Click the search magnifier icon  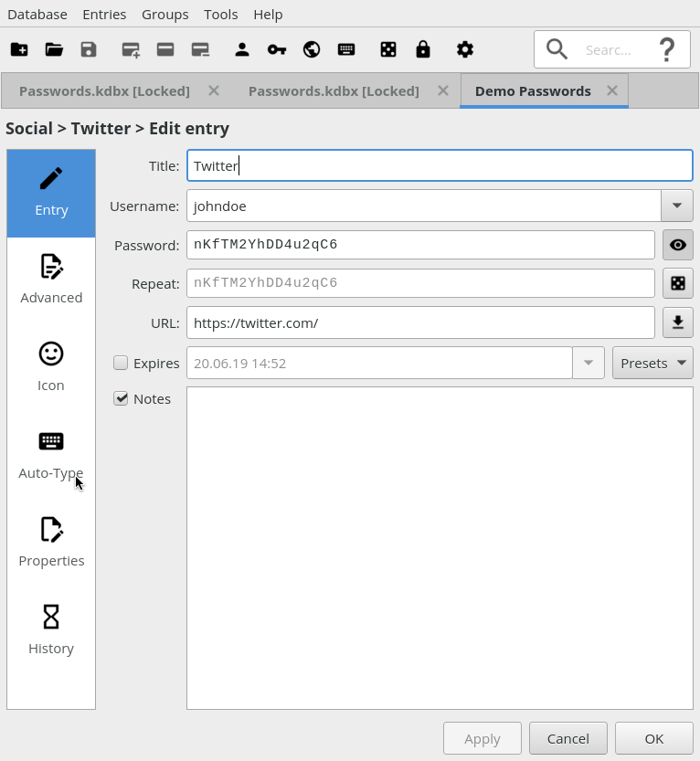[x=557, y=49]
